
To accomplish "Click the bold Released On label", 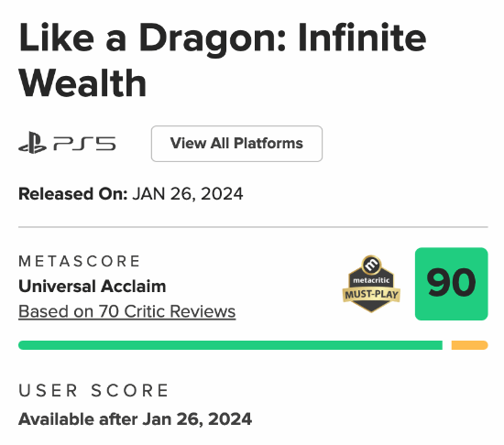I will point(73,194).
